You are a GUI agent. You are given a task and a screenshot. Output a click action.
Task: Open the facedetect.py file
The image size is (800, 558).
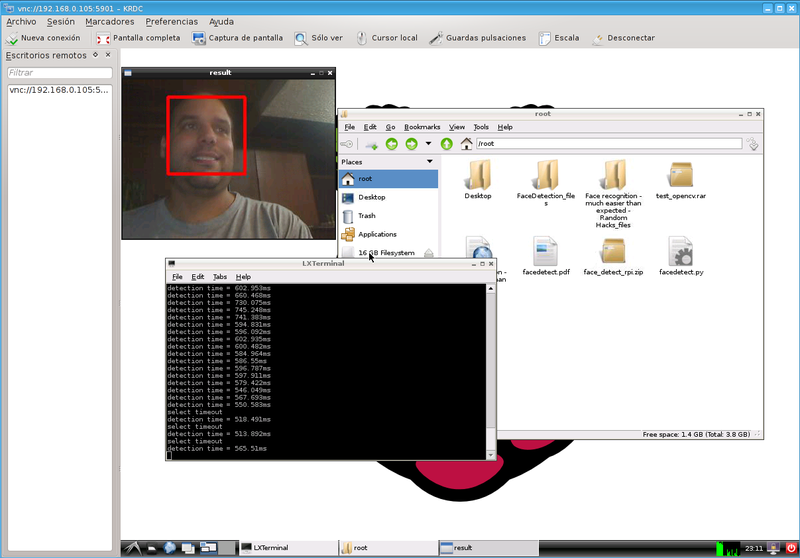click(x=681, y=255)
